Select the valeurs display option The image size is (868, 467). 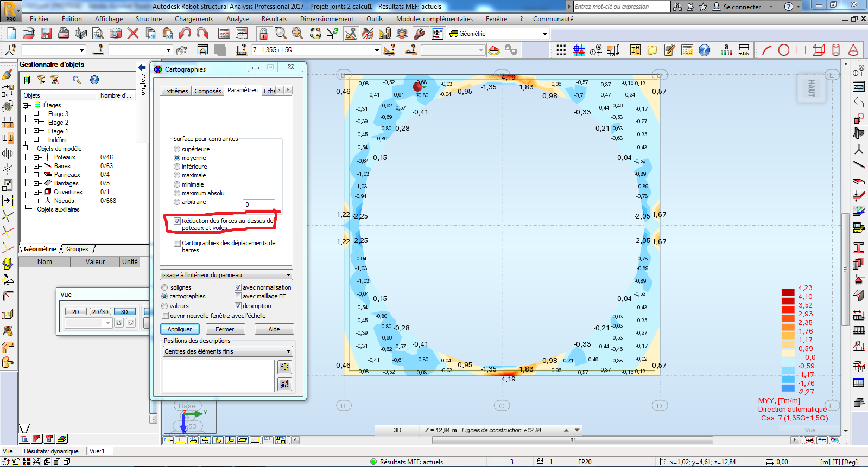point(164,306)
